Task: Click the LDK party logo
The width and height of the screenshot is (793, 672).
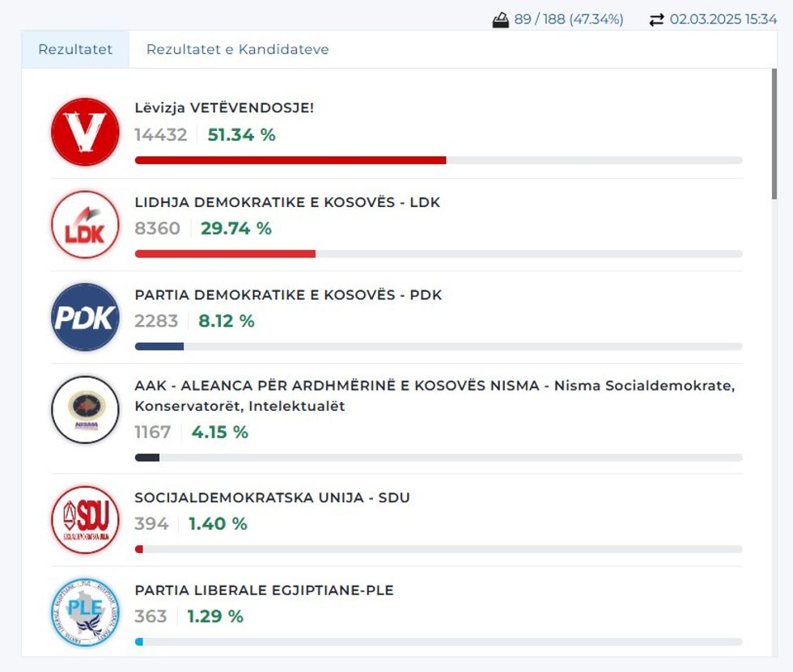Action: click(x=85, y=225)
